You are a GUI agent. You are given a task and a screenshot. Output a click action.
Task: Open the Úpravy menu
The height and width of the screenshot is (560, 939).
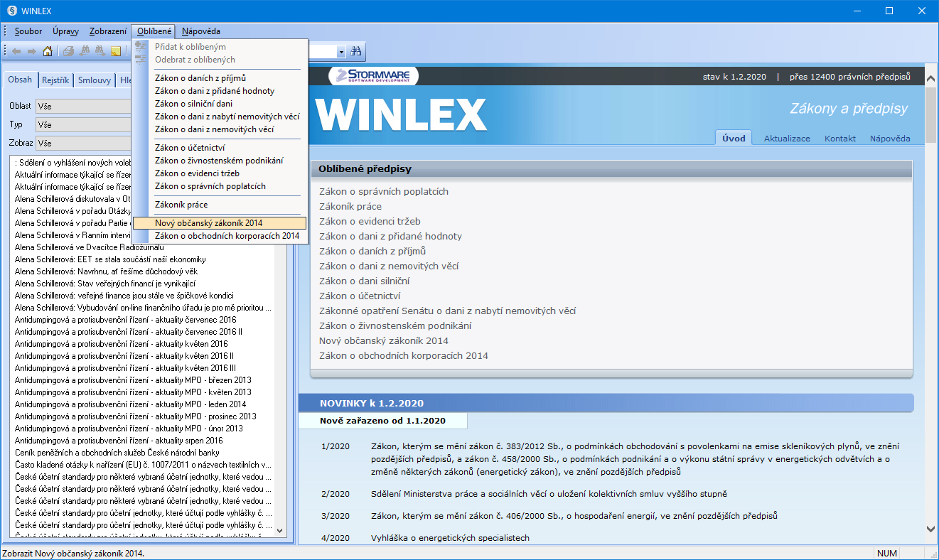tap(65, 31)
